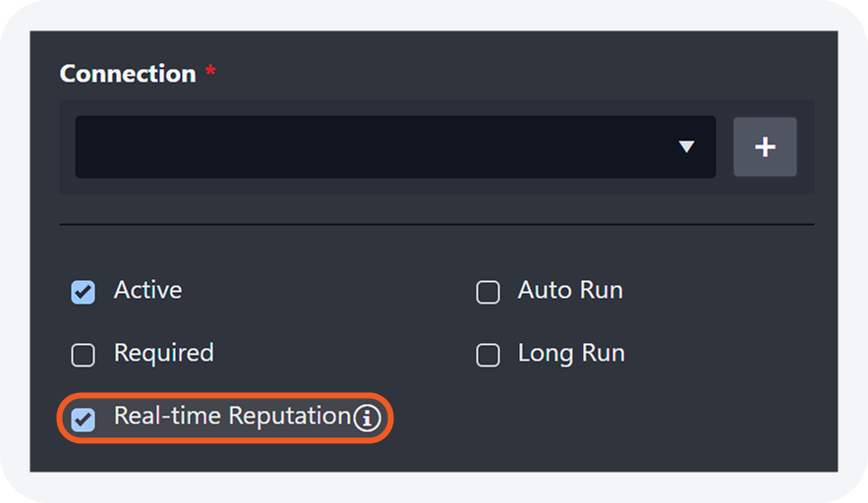This screenshot has width=868, height=503.
Task: Click the Connection dropdown arrow
Action: click(686, 147)
